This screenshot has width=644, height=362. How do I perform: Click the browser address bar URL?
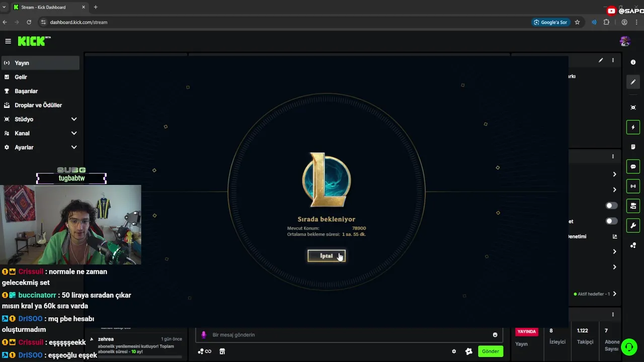coord(78,22)
